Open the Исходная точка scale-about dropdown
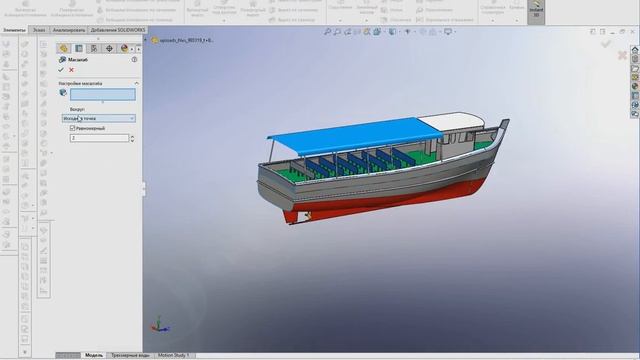640x360 pixels. (x=98, y=118)
